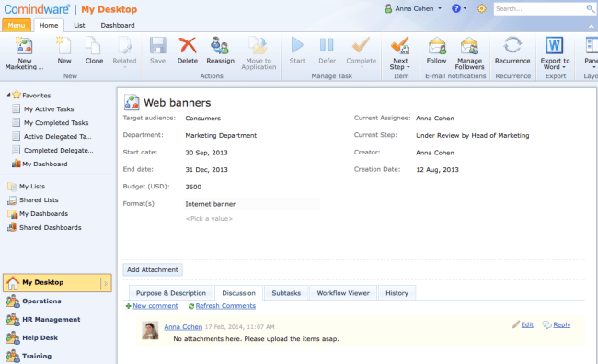This screenshot has width=598, height=364.
Task: Open My Active Tasks list
Action: tap(42, 109)
